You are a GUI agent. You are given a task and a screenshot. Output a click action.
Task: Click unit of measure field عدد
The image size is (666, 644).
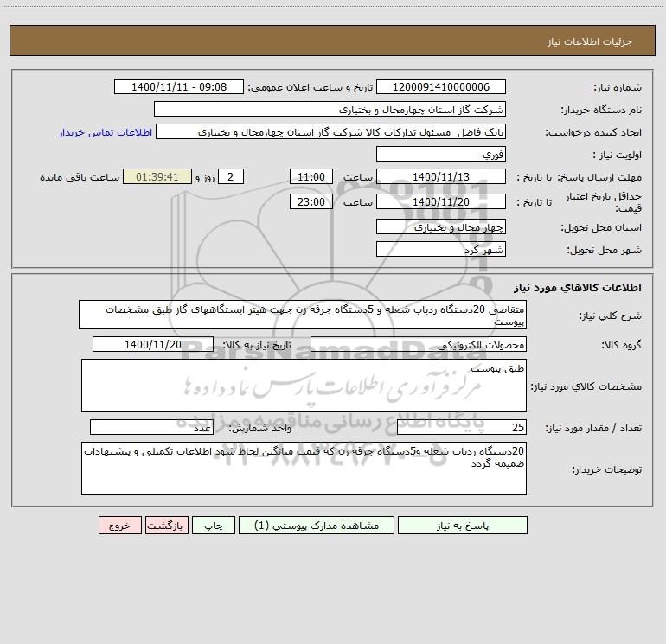(151, 427)
